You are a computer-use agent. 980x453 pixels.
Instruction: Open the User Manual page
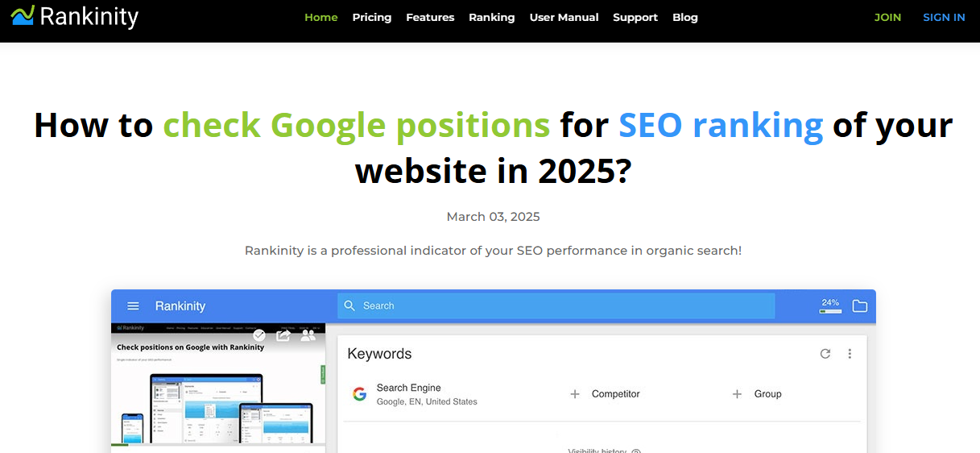[x=564, y=17]
